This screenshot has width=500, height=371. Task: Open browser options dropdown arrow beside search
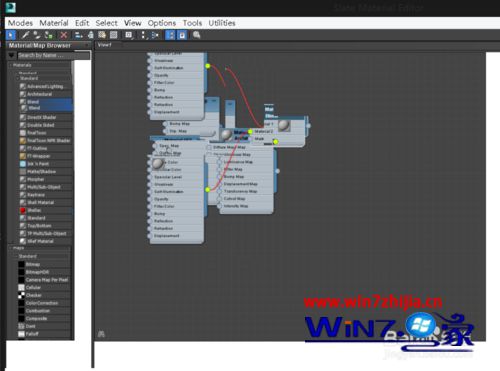pos(12,55)
